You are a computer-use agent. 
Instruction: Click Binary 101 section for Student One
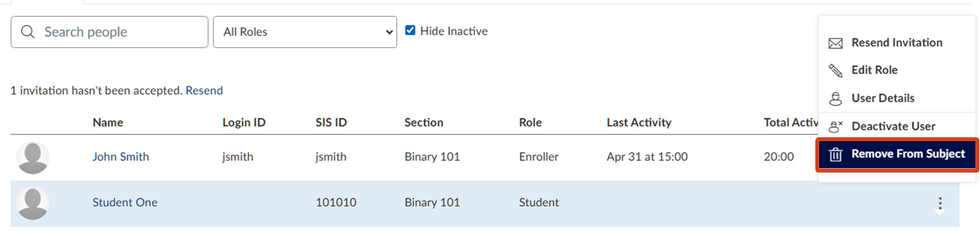(x=432, y=203)
